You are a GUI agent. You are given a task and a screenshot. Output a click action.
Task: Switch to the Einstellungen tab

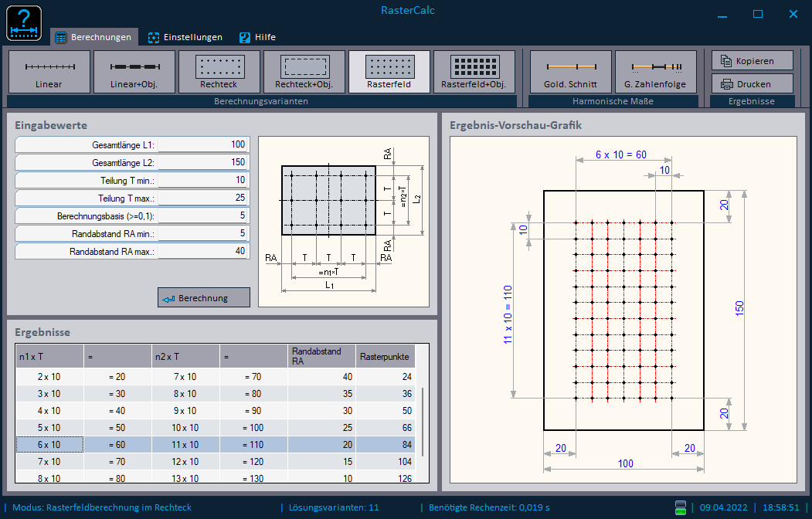(x=185, y=36)
